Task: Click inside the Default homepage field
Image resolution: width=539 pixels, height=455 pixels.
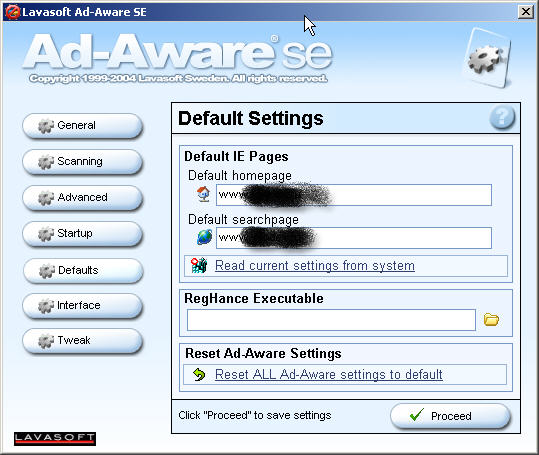Action: (354, 195)
